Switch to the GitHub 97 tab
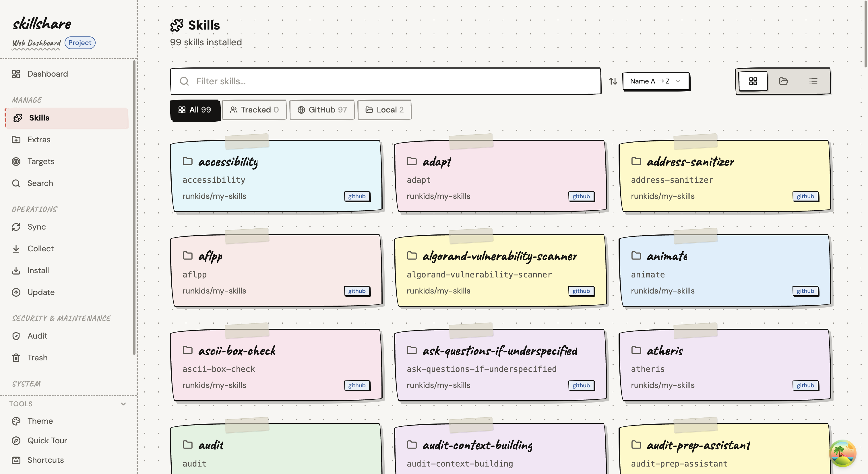 pos(322,110)
